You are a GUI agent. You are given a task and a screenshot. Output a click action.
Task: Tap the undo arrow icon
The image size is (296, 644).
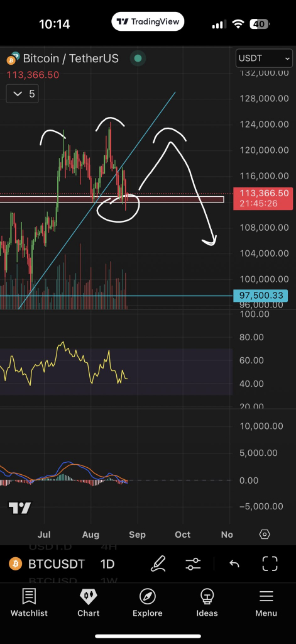[x=234, y=564]
